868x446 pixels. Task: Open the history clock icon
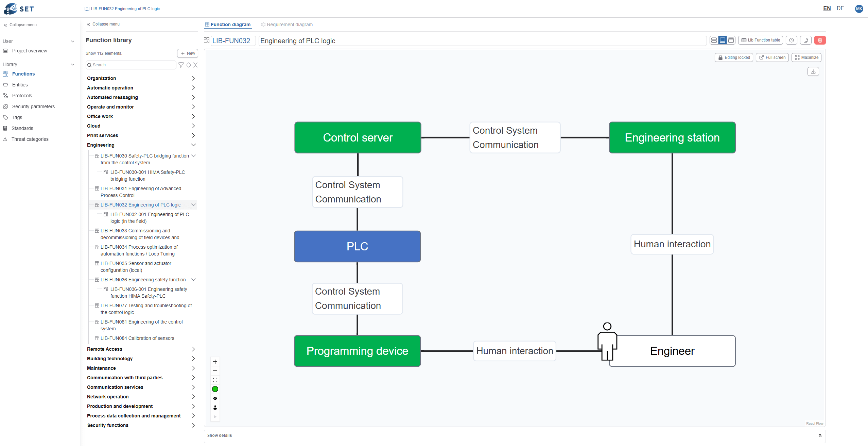pyautogui.click(x=792, y=40)
